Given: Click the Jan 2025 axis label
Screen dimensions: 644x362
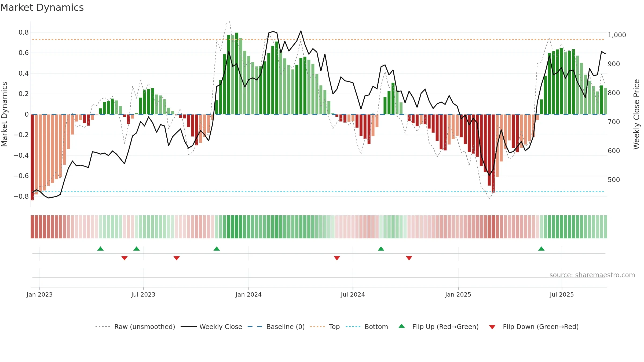Looking at the screenshot, I should coord(458,294).
